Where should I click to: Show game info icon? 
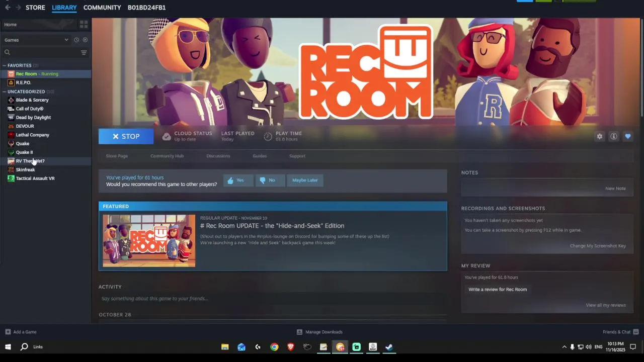tap(614, 136)
